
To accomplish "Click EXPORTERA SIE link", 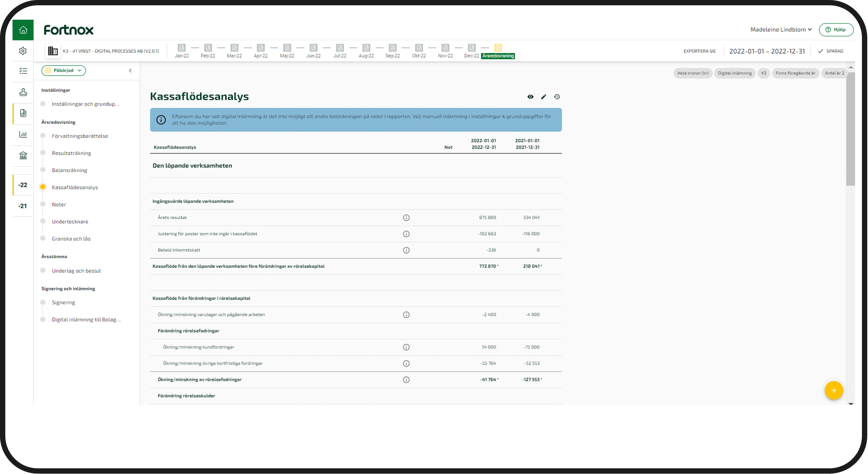I will click(x=699, y=51).
